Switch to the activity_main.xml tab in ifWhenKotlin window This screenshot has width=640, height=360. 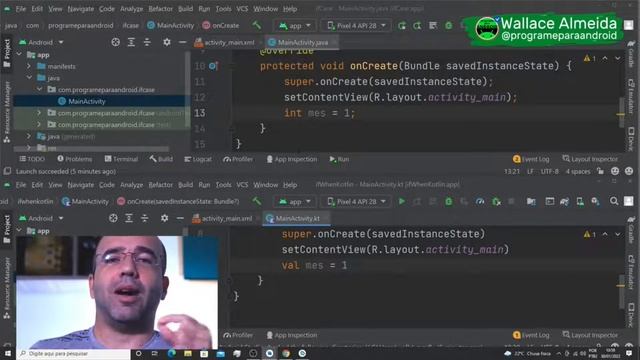coord(222,218)
